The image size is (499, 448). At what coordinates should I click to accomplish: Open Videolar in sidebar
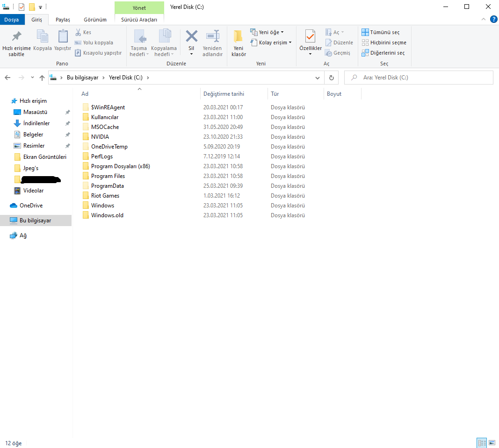33,191
